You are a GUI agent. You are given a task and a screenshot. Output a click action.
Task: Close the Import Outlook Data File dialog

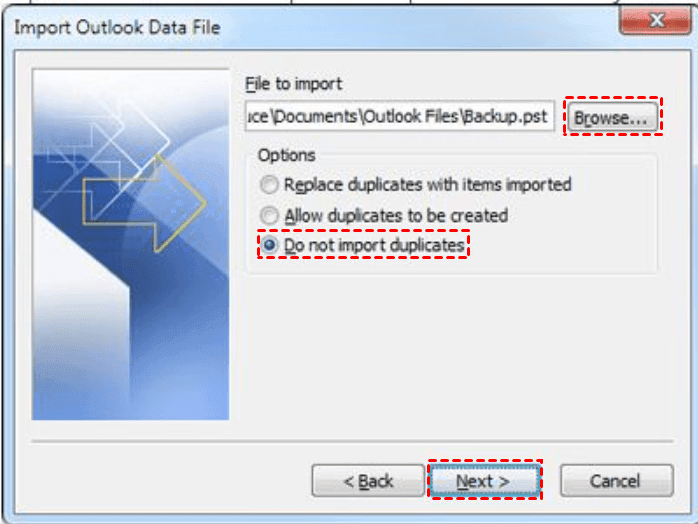click(x=655, y=20)
